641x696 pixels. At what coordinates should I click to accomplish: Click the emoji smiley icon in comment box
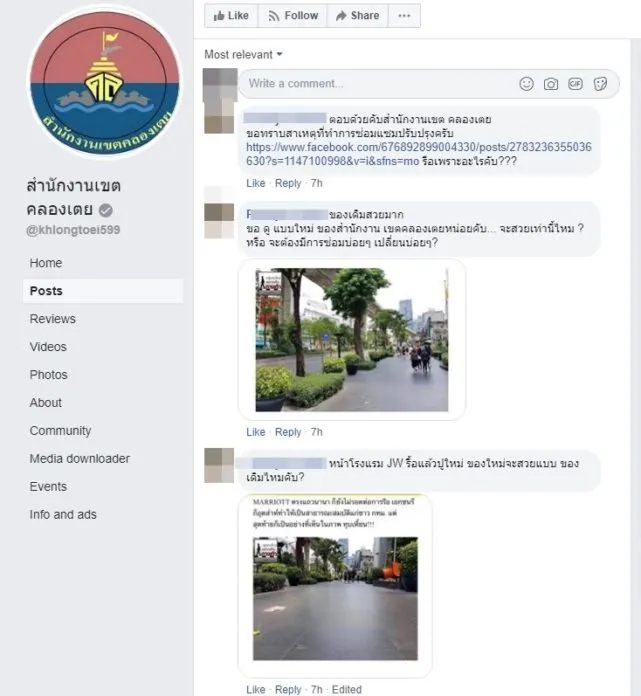point(527,84)
